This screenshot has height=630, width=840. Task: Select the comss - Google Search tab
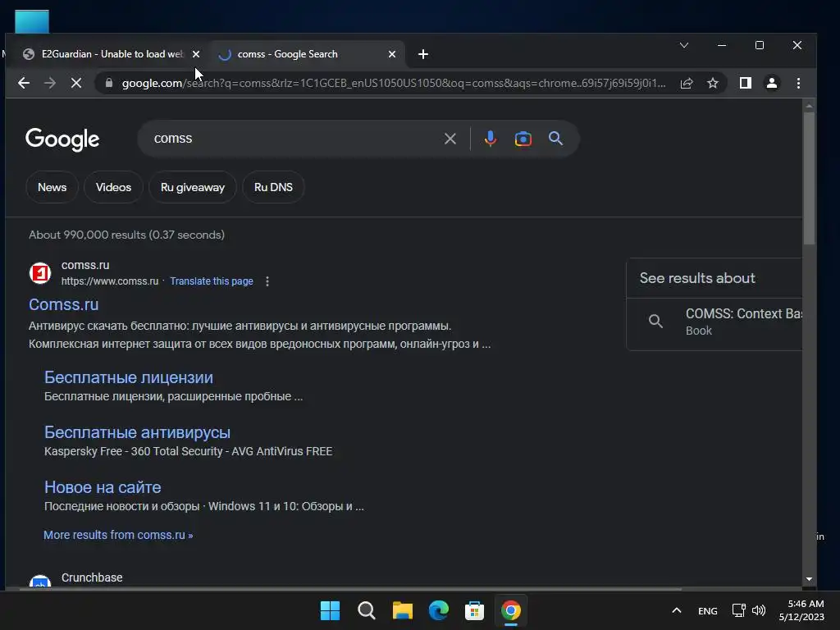pos(308,54)
